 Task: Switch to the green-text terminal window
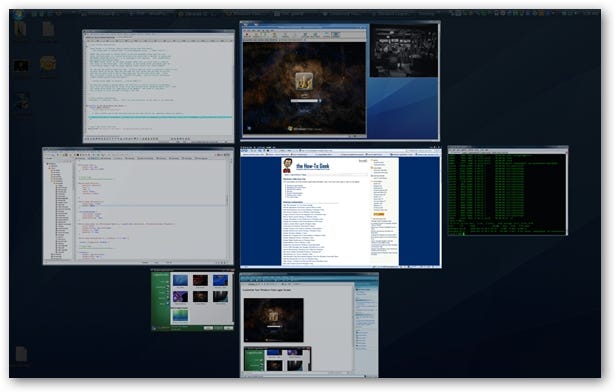pyautogui.click(x=508, y=191)
